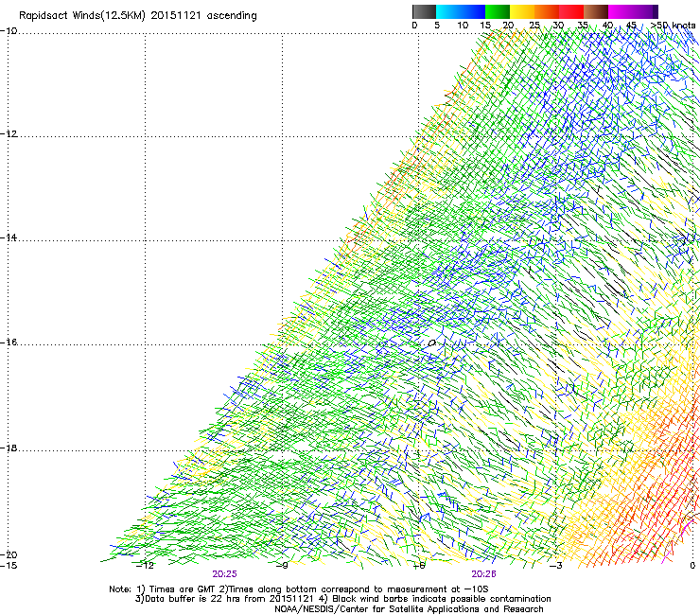Viewport: 700px width, 615px height.
Task: Click the latitude axis label '-14'
Action: coord(9,237)
